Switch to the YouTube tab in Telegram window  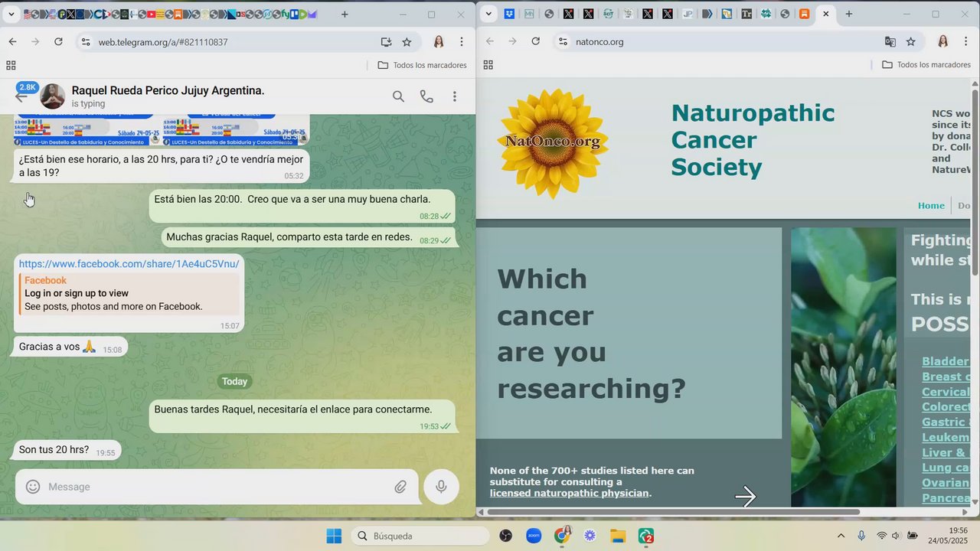pos(151,15)
